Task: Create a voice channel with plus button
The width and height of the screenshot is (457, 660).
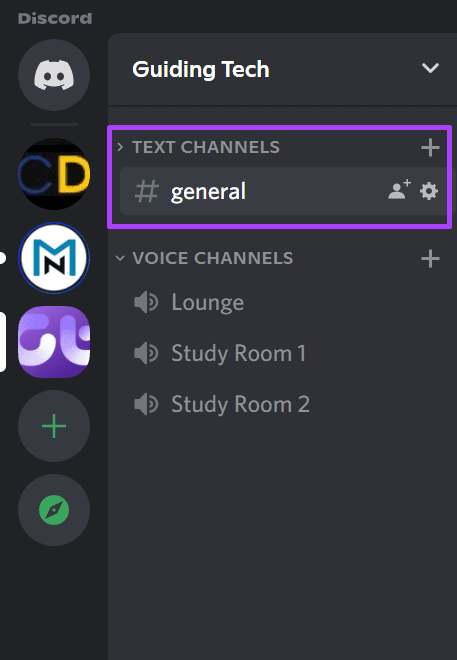Action: tap(430, 258)
